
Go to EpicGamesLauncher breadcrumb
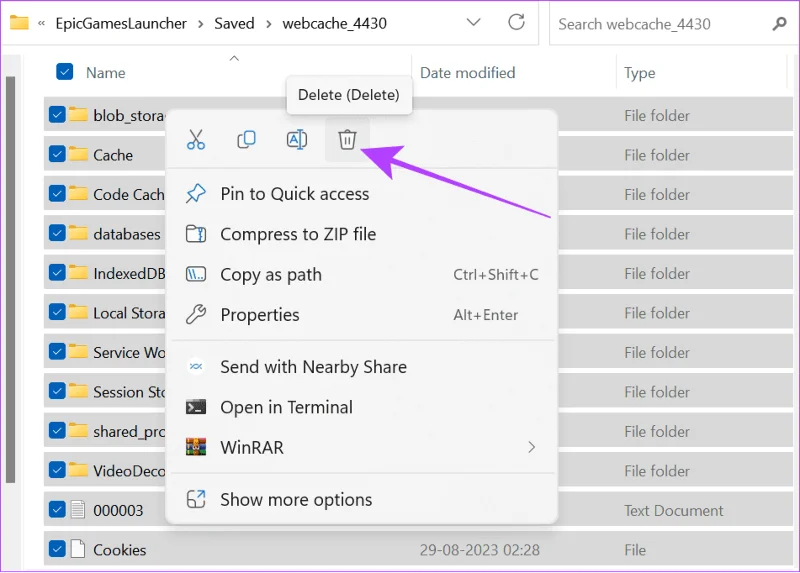[121, 23]
